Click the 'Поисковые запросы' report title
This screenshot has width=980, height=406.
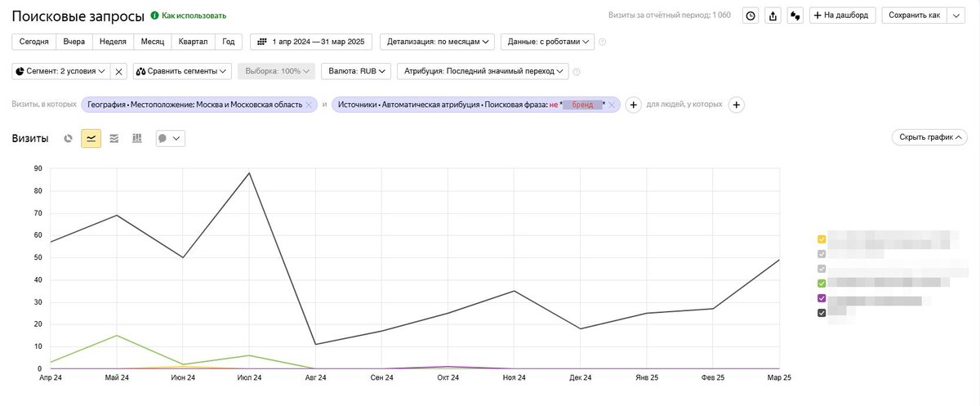(78, 16)
